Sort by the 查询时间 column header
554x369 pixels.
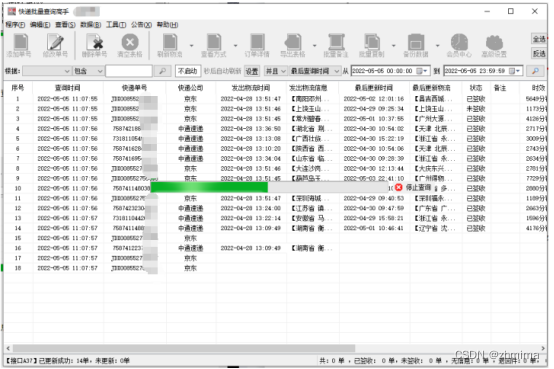click(x=67, y=88)
